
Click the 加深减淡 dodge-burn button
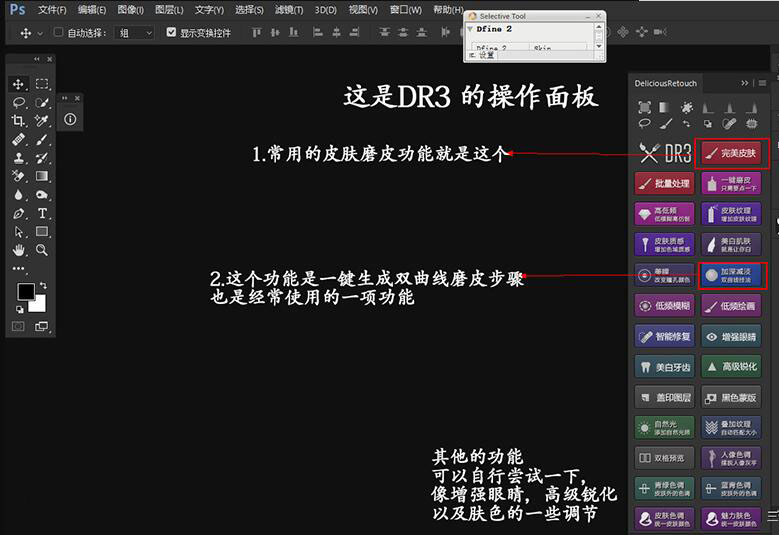click(x=731, y=275)
